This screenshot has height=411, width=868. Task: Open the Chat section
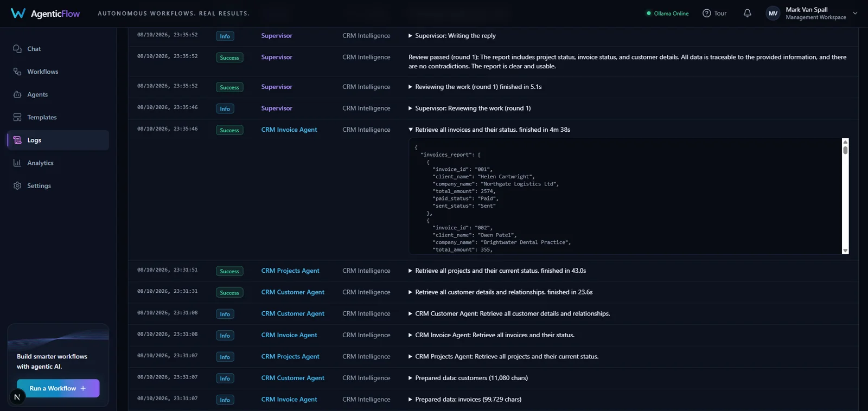[58, 49]
